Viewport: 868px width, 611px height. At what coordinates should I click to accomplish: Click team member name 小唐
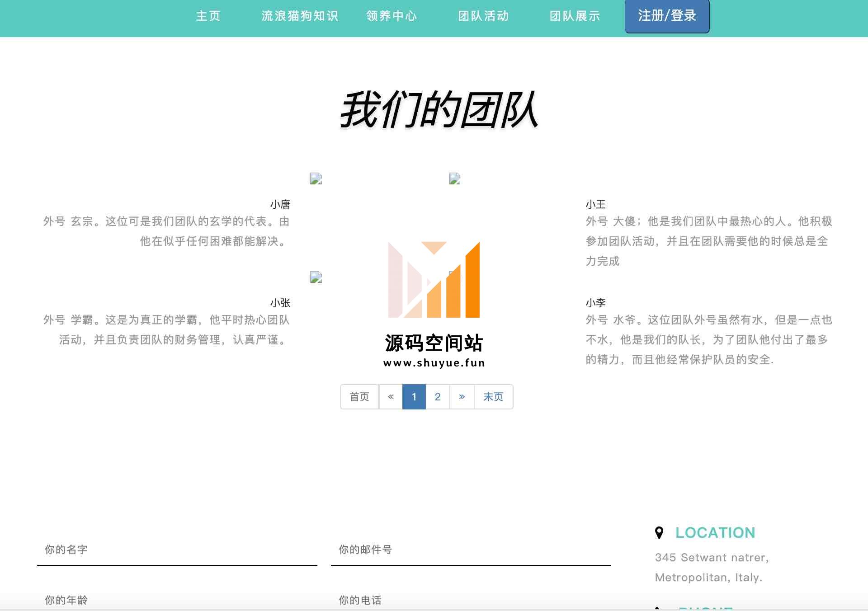(280, 204)
